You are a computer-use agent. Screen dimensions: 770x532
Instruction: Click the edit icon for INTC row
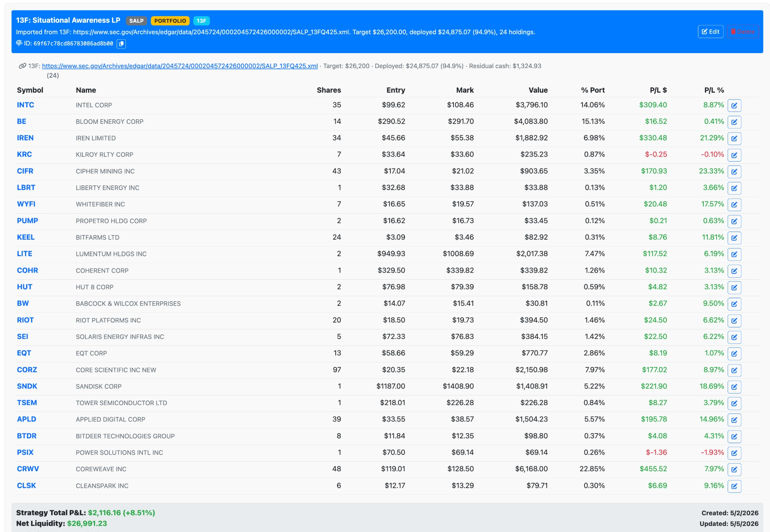[734, 105]
